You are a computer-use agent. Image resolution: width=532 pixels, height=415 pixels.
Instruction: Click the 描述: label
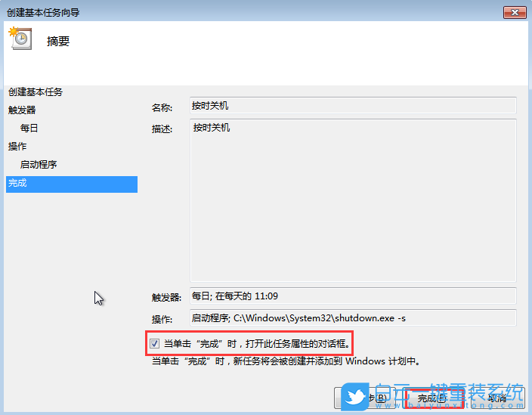pyautogui.click(x=162, y=129)
